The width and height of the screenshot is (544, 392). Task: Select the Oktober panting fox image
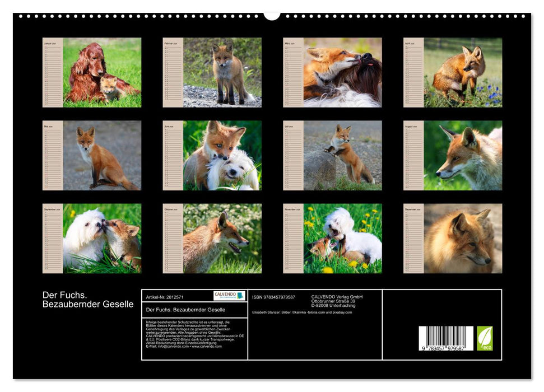[x=227, y=238]
